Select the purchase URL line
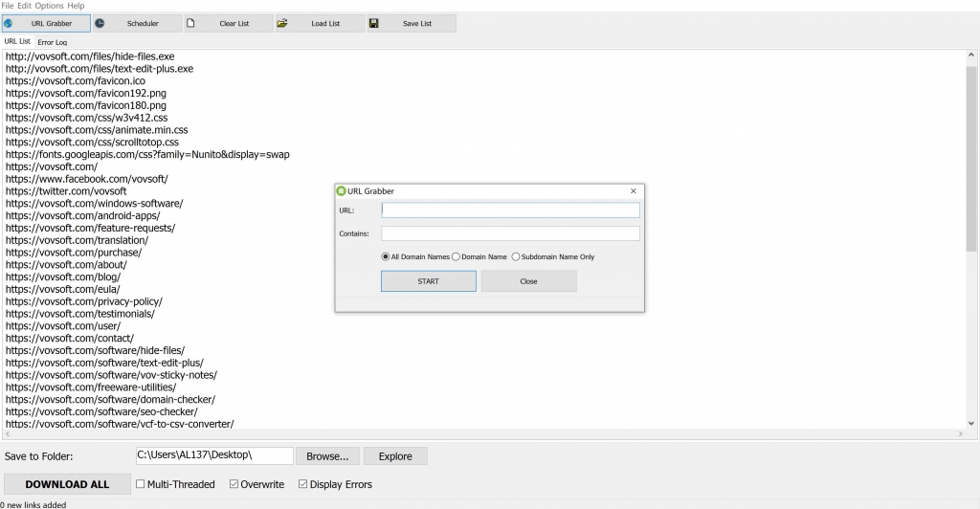 pos(74,253)
